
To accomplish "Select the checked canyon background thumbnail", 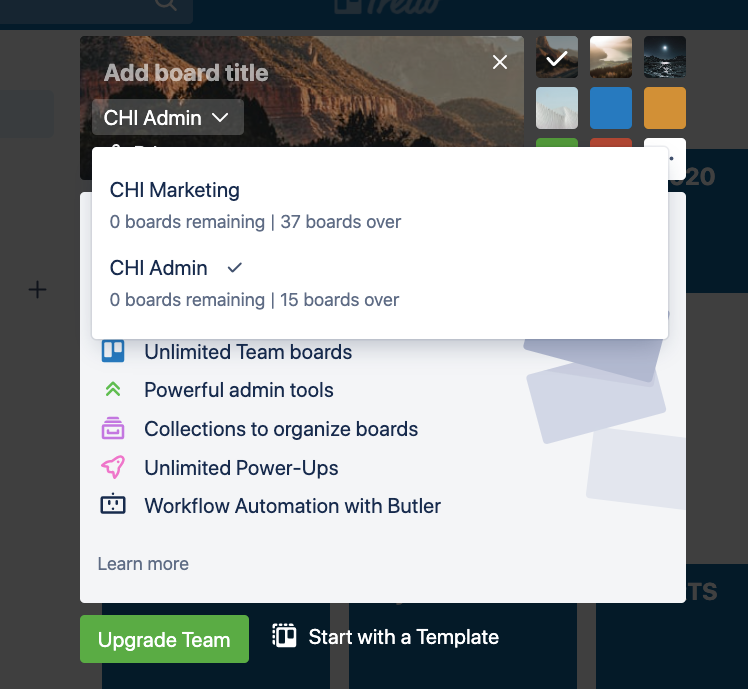I will [x=557, y=57].
